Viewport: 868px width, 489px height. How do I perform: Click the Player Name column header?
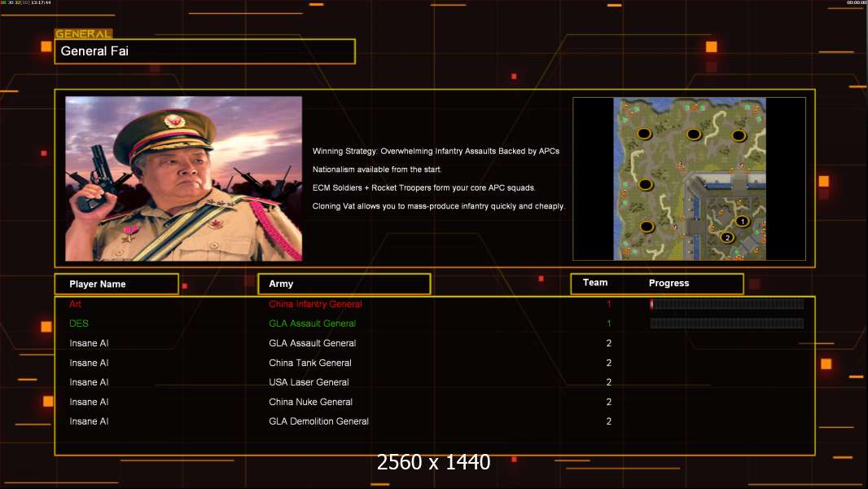pyautogui.click(x=116, y=284)
